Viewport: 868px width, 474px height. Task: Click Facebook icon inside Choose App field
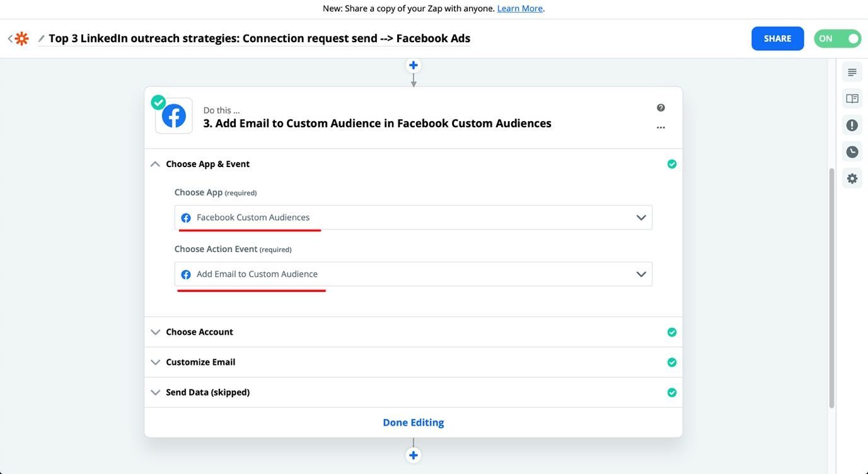pyautogui.click(x=186, y=218)
